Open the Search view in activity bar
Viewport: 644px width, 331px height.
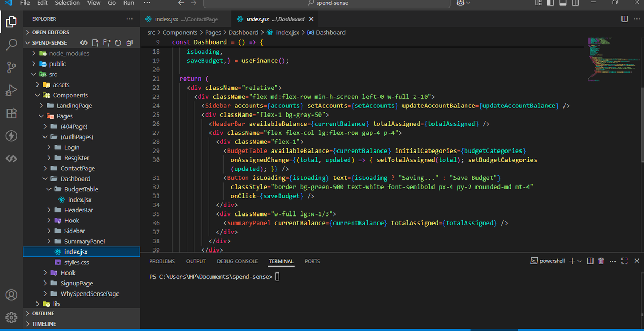[11, 45]
